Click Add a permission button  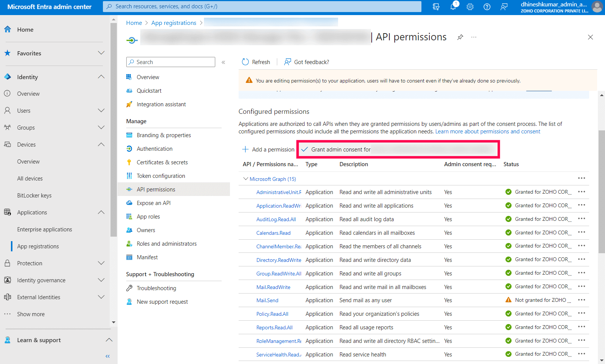coord(268,150)
